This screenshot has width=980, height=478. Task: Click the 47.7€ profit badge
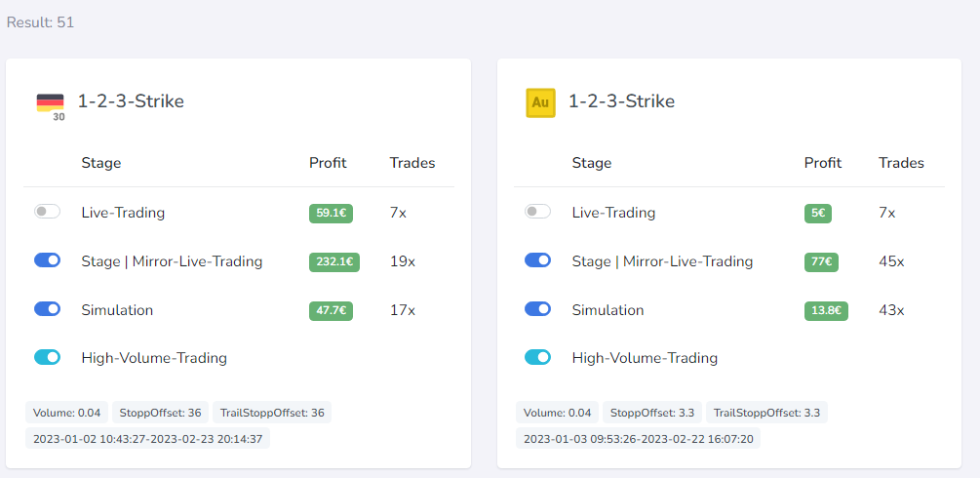tap(332, 311)
